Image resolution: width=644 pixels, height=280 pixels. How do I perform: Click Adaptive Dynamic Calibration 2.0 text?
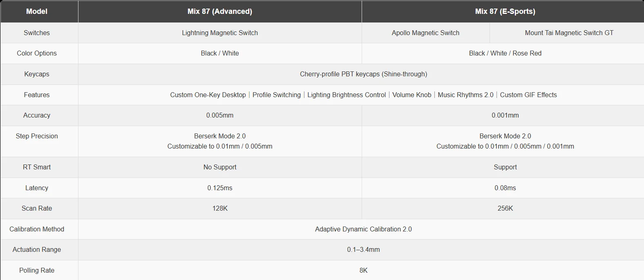pyautogui.click(x=363, y=229)
